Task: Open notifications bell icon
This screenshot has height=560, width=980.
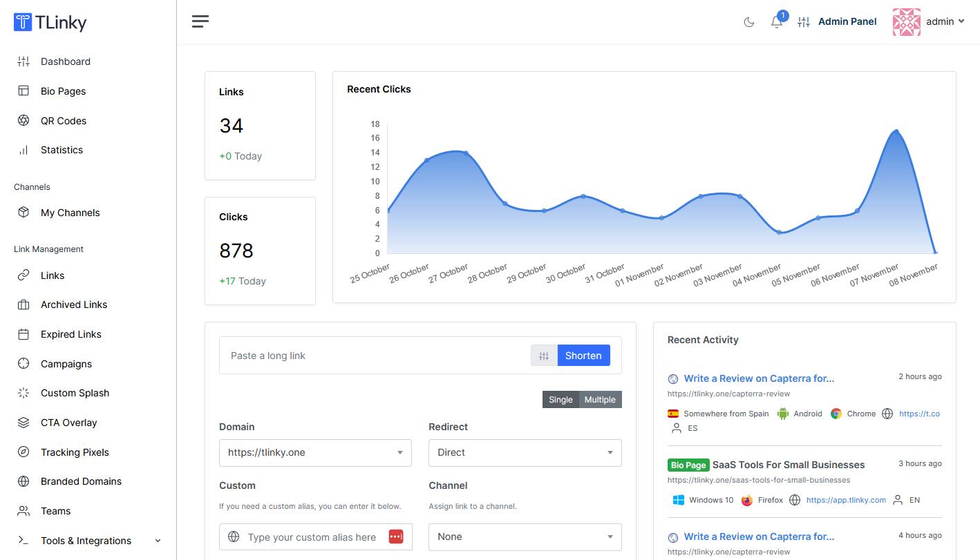Action: click(x=777, y=22)
